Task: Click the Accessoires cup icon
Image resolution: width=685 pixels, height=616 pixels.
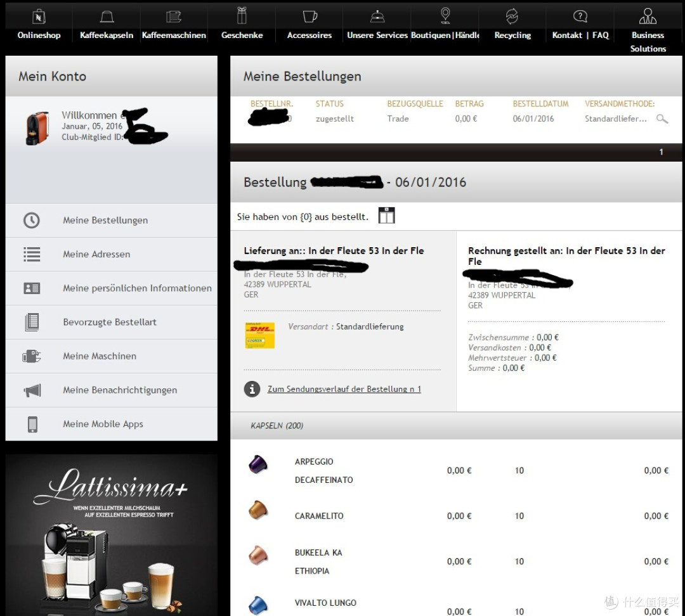Action: pyautogui.click(x=310, y=16)
